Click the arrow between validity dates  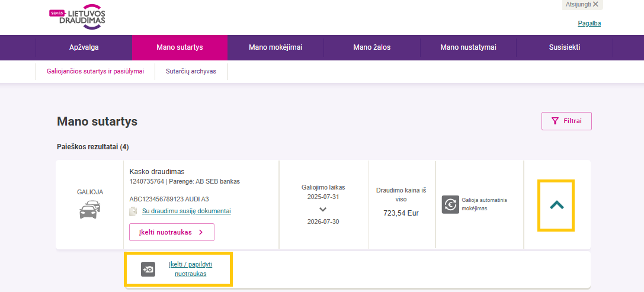[323, 209]
